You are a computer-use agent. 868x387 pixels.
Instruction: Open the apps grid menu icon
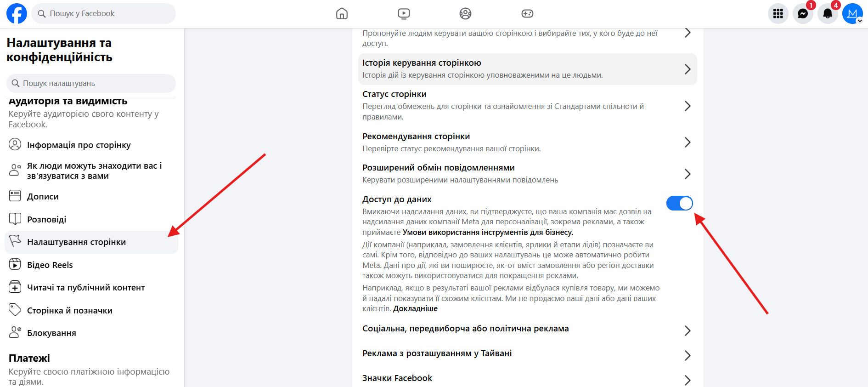point(778,14)
